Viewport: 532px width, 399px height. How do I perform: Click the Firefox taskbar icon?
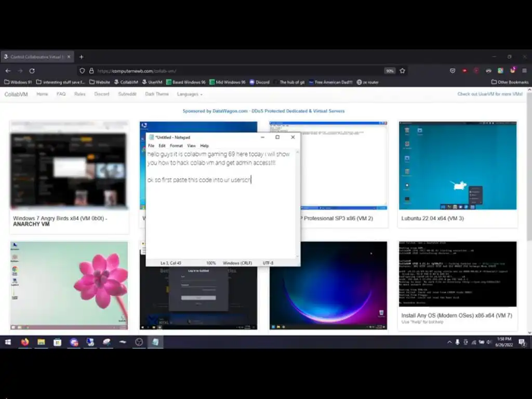tap(25, 342)
